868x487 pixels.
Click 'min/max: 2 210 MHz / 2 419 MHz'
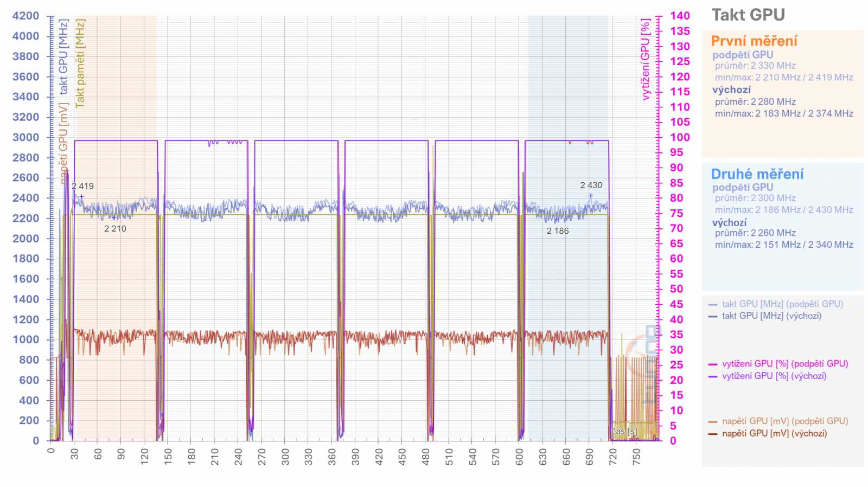click(784, 78)
